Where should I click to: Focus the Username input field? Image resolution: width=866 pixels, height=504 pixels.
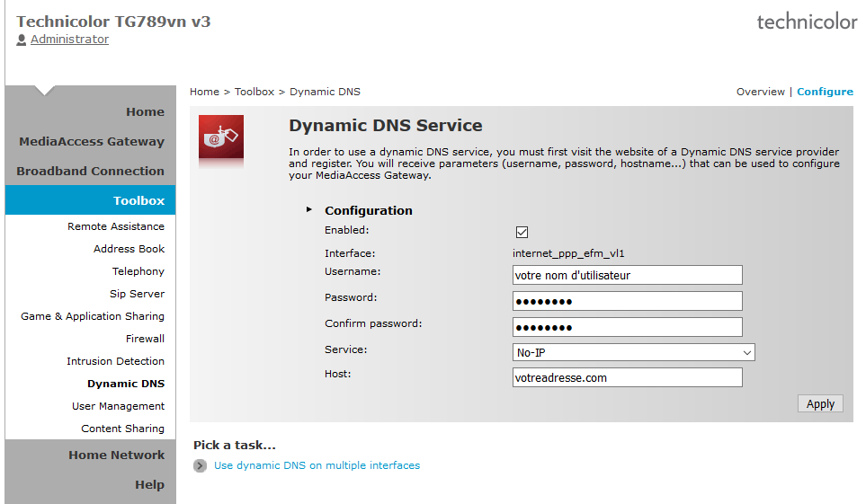(x=628, y=275)
